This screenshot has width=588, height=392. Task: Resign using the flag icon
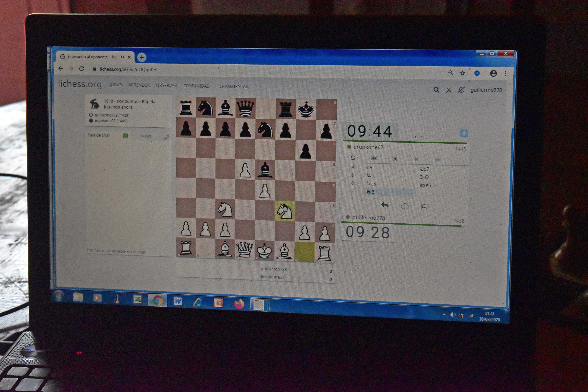[425, 206]
